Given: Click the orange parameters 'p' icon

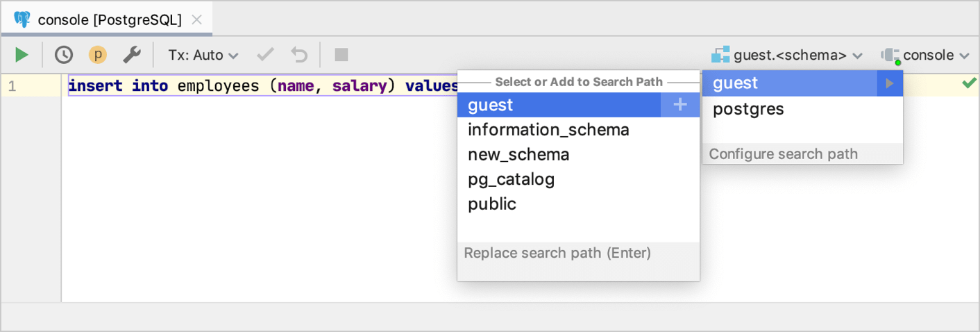Looking at the screenshot, I should coord(98,55).
